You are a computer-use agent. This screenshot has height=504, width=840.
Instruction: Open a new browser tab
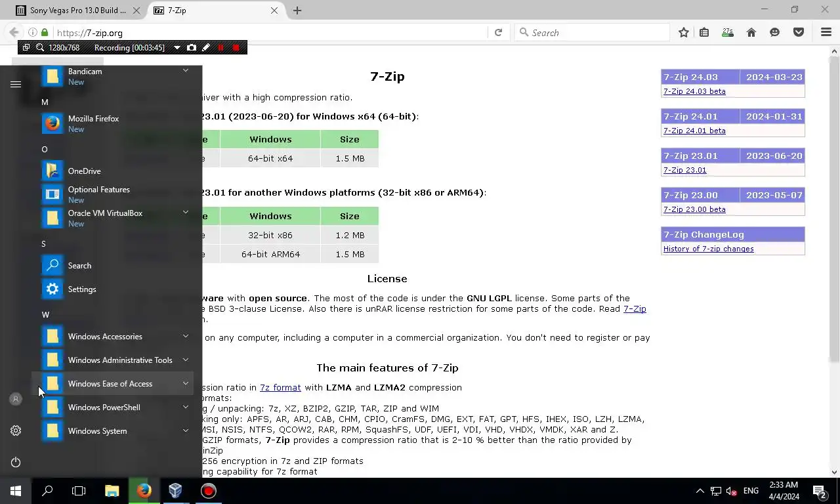coord(297,10)
